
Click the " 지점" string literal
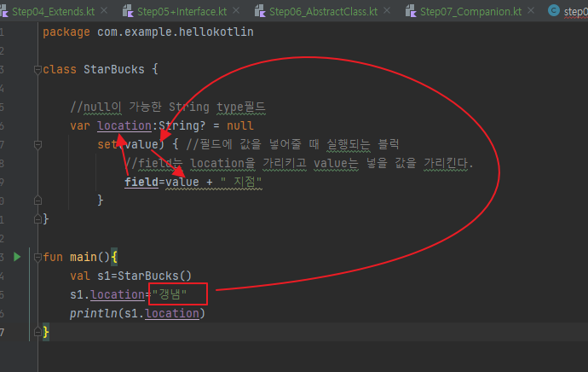coord(241,182)
